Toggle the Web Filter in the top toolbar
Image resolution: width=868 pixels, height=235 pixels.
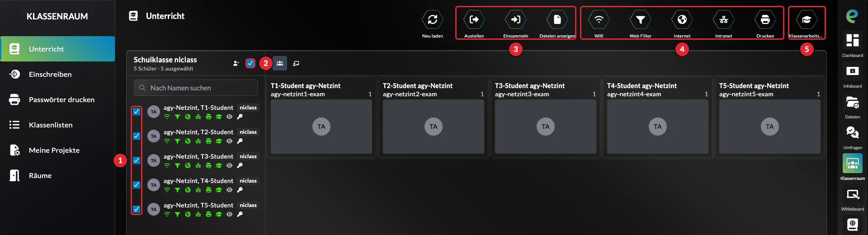[640, 20]
